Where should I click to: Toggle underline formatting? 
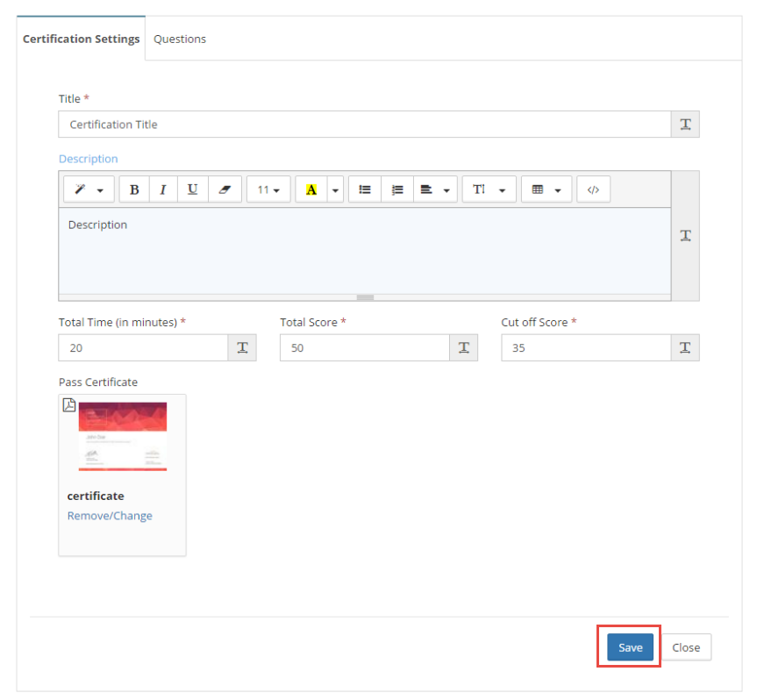tap(193, 189)
